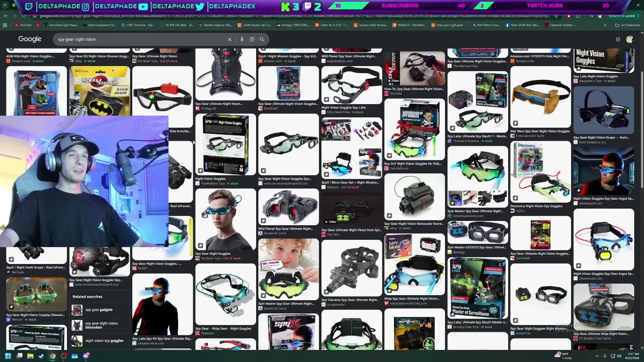Go to the Google logo home link
The image size is (644, 362).
tap(30, 39)
